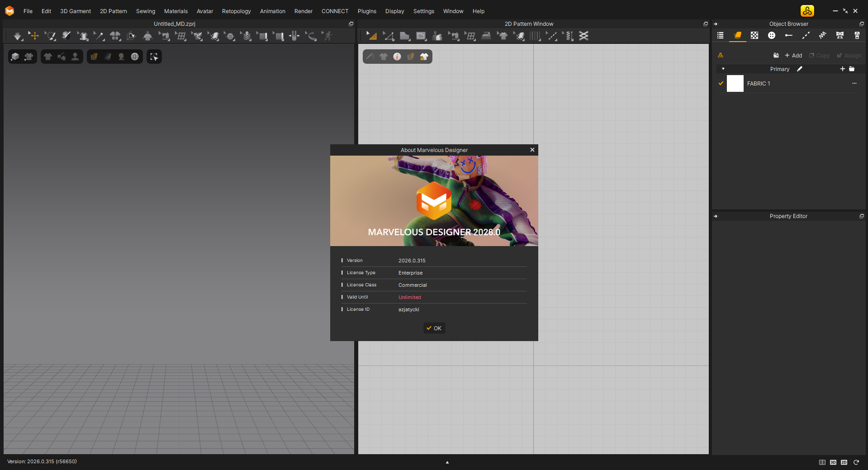Rename the Primary group with pencil icon
868x470 pixels.
pos(800,69)
